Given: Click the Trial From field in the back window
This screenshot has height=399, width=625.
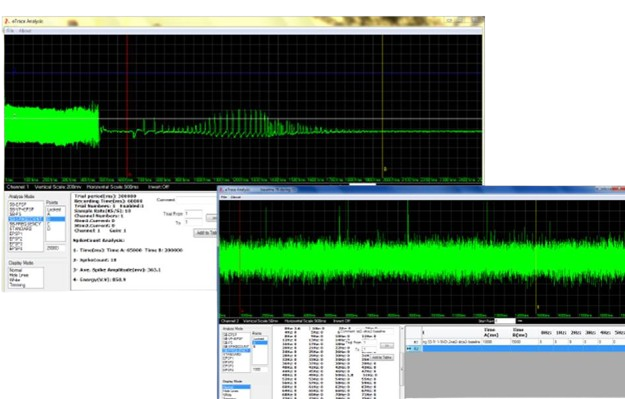Looking at the screenshot, I should 193,214.
